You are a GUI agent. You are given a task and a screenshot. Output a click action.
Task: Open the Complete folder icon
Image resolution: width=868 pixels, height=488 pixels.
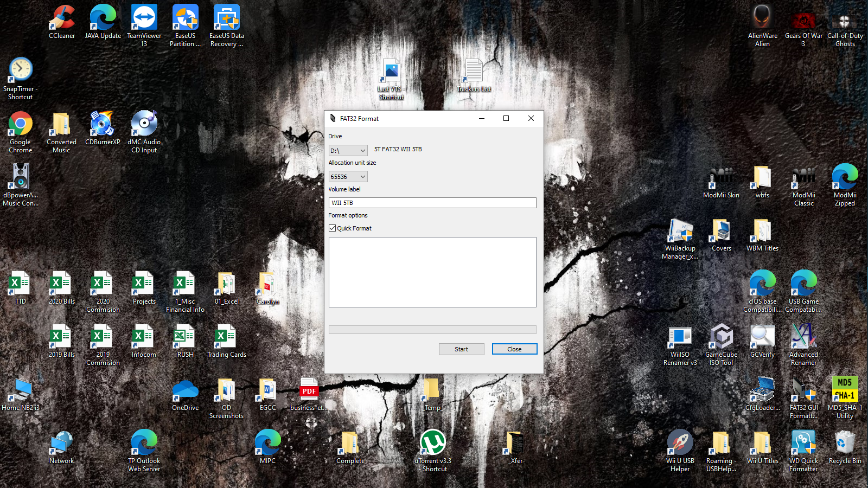coord(350,442)
